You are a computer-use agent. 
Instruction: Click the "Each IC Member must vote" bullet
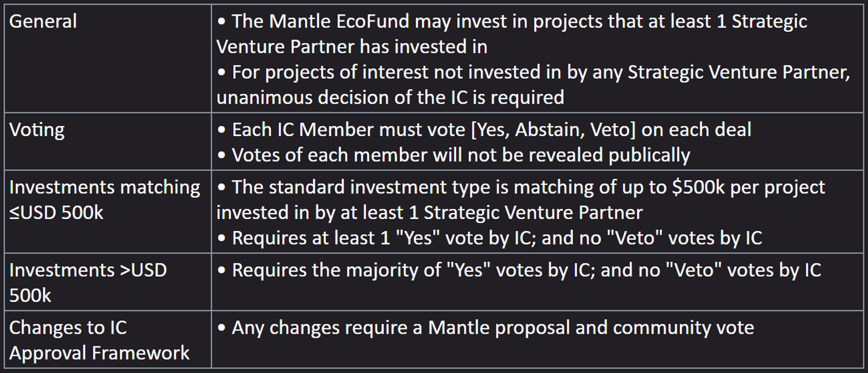click(484, 129)
